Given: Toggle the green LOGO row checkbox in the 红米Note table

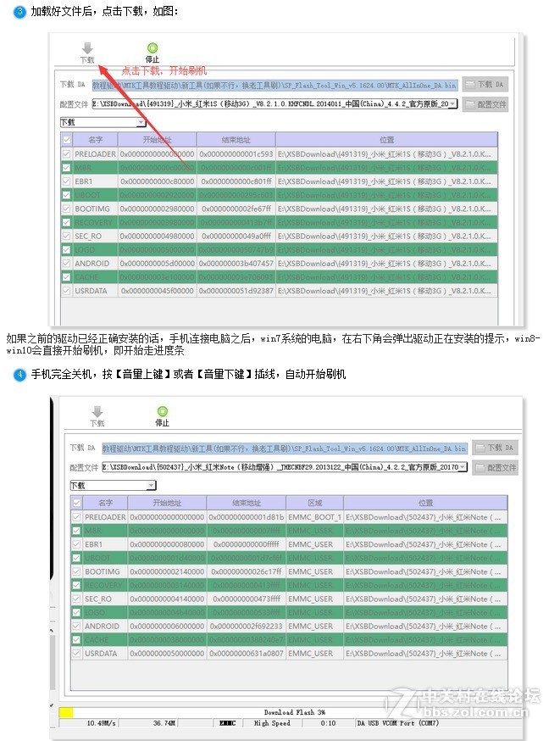Looking at the screenshot, I should point(76,612).
